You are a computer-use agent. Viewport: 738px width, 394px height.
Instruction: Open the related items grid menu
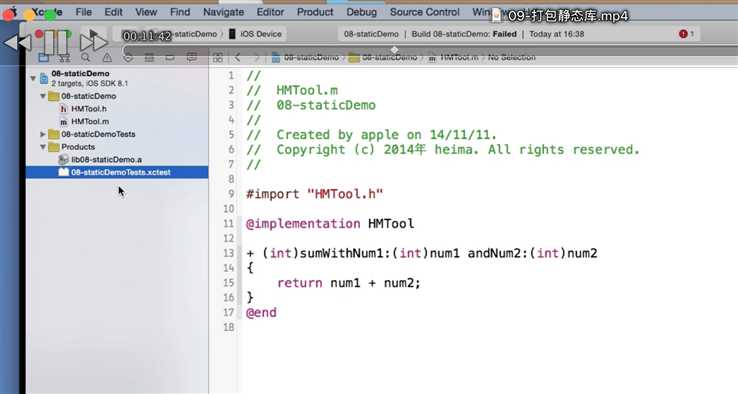pos(217,57)
